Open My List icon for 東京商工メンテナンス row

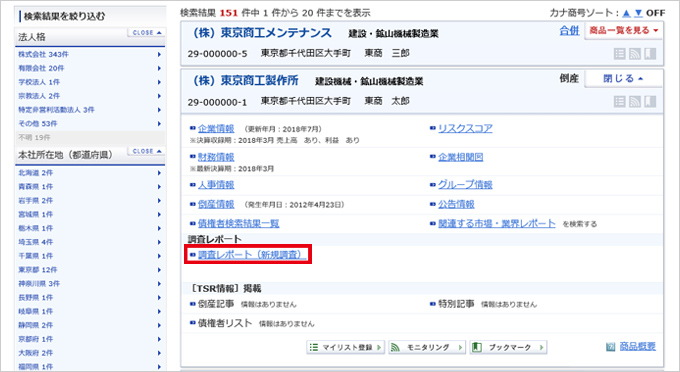coord(620,54)
